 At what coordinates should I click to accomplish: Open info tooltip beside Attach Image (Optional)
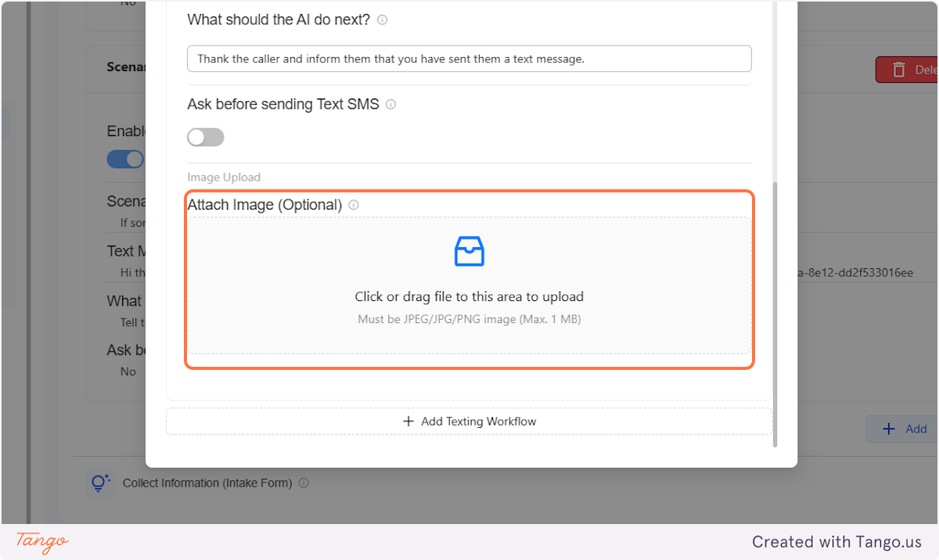pos(354,205)
